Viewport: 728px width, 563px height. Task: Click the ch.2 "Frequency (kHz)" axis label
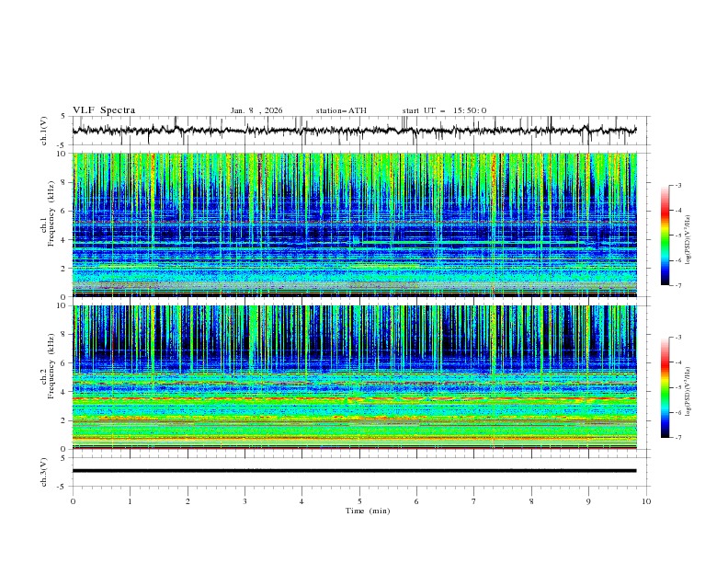pos(51,365)
